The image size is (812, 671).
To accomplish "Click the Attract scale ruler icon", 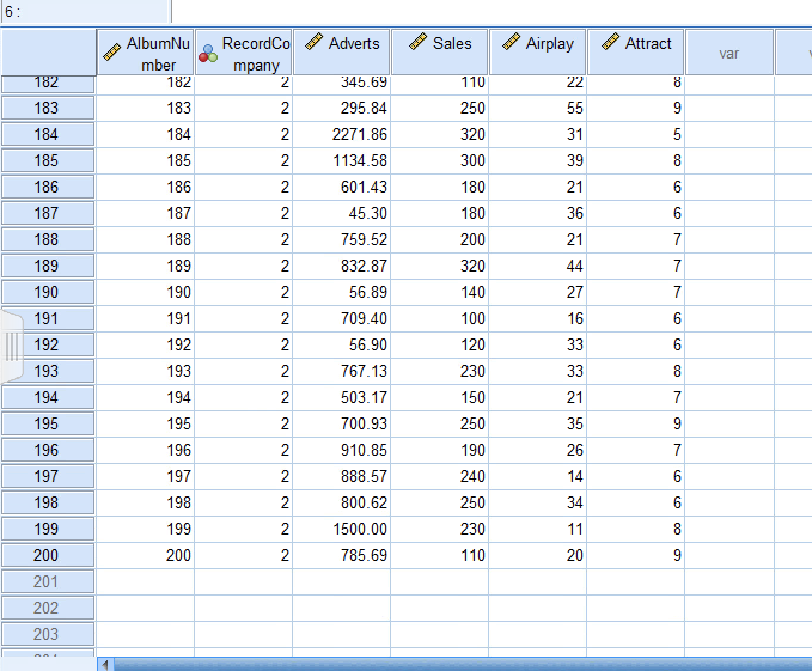I will (x=610, y=41).
